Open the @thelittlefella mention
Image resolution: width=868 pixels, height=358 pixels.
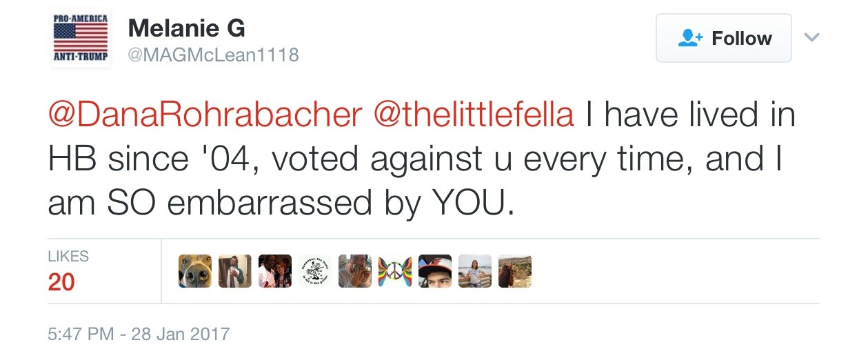[473, 115]
